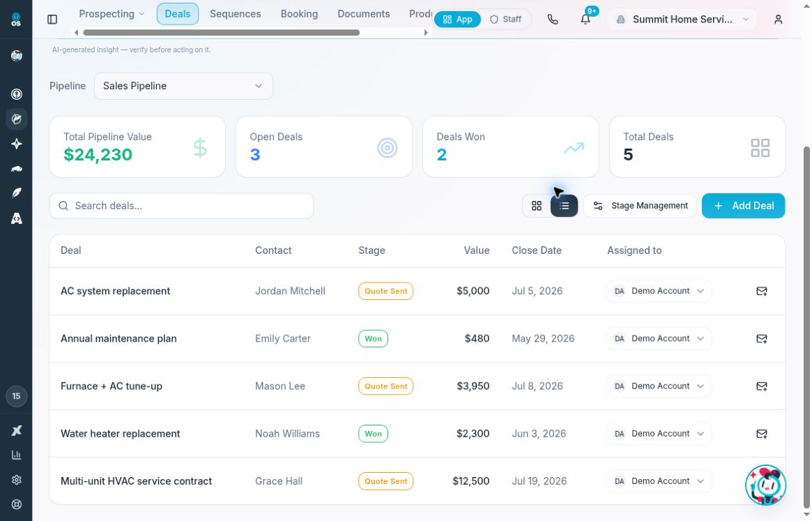Image resolution: width=812 pixels, height=521 pixels.
Task: Click the vertical page scrollbar
Action: coord(806,326)
